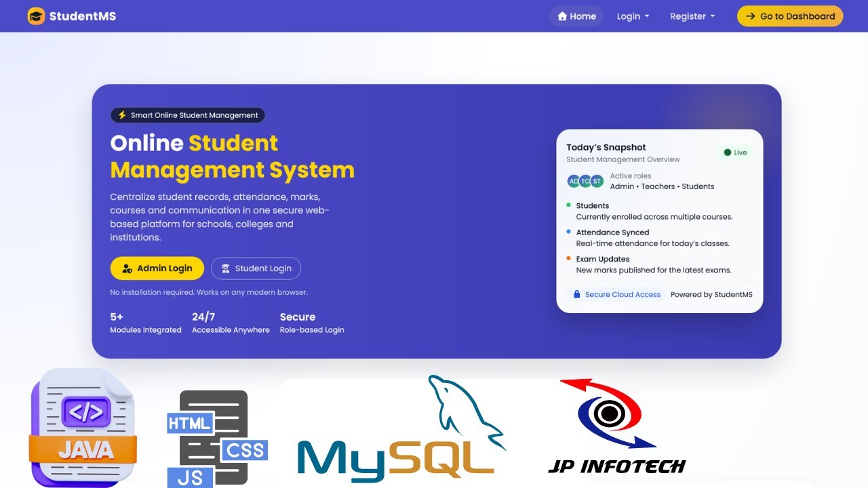Click the Admin Login button
The image size is (868, 488).
[157, 268]
